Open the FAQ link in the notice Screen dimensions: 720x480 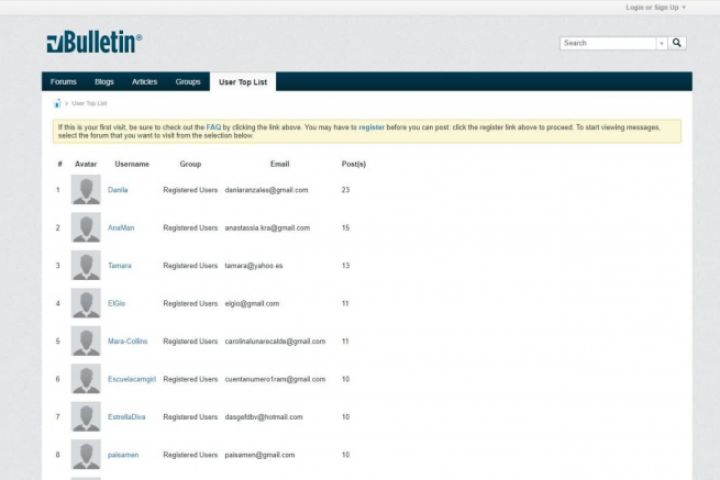214,127
